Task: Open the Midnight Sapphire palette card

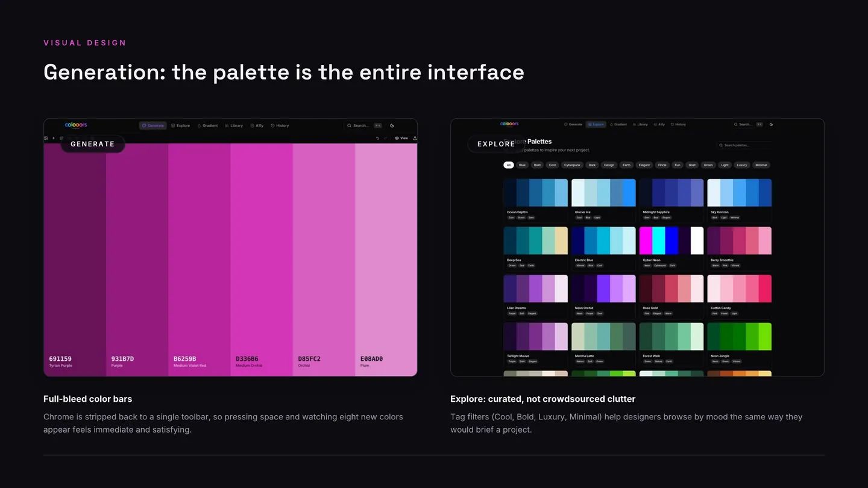Action: coord(671,200)
